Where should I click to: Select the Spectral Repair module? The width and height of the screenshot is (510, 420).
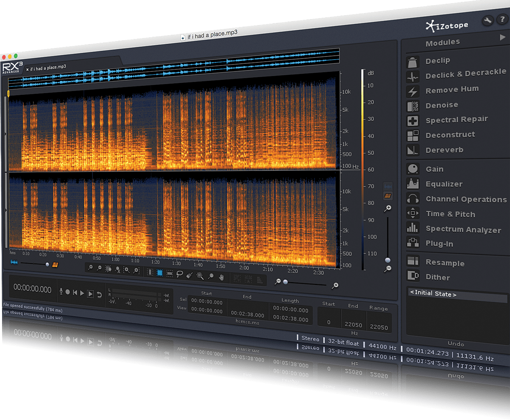point(456,119)
